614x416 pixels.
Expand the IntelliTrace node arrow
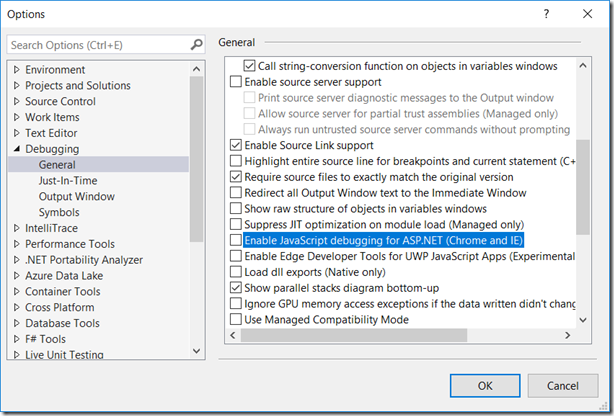(x=16, y=229)
